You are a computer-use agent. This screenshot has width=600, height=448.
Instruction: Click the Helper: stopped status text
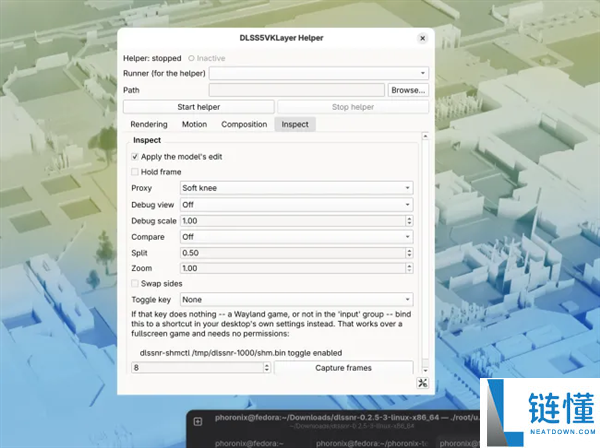(152, 58)
